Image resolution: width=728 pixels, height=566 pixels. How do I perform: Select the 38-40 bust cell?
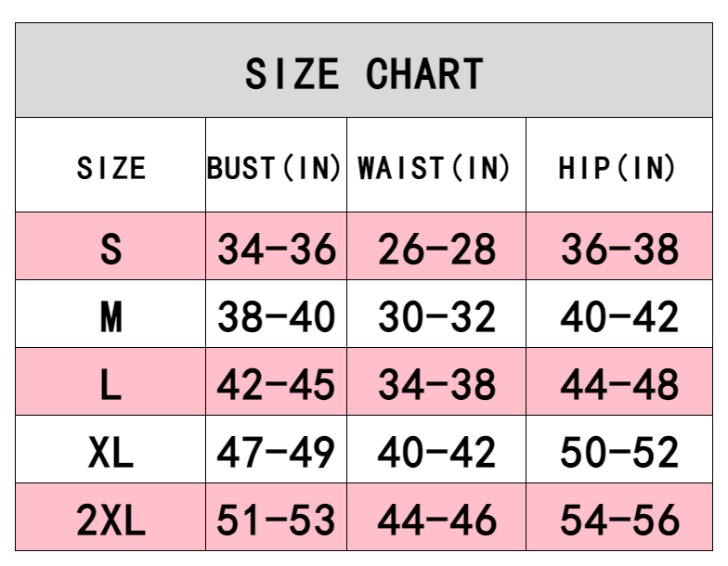(276, 317)
